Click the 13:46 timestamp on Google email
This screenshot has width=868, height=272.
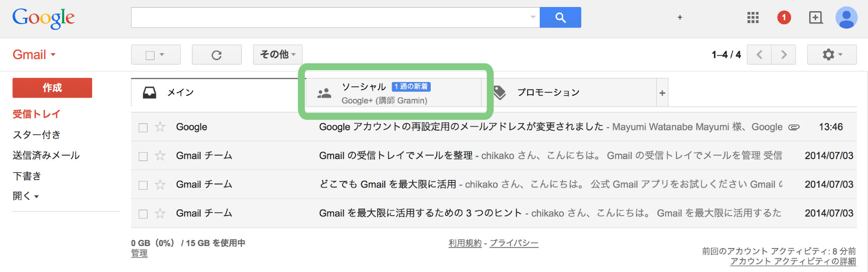pyautogui.click(x=831, y=127)
